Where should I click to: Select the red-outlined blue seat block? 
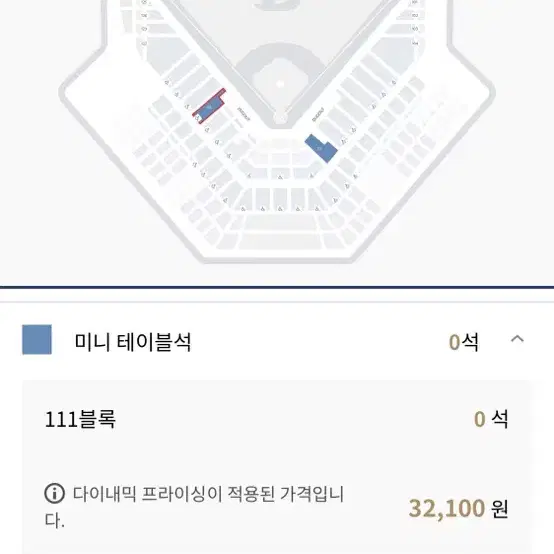click(209, 106)
